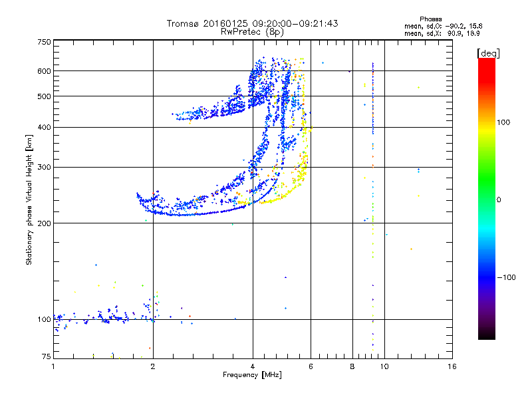This screenshot has height=399, width=532.
Task: Click the y-axis tick label '400'
Action: [44, 128]
